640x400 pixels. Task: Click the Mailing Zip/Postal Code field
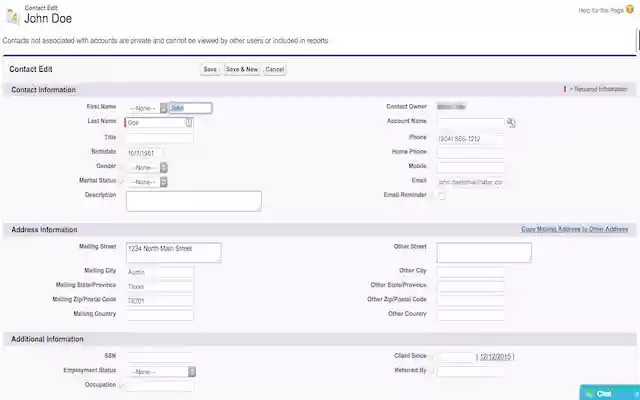pos(160,301)
